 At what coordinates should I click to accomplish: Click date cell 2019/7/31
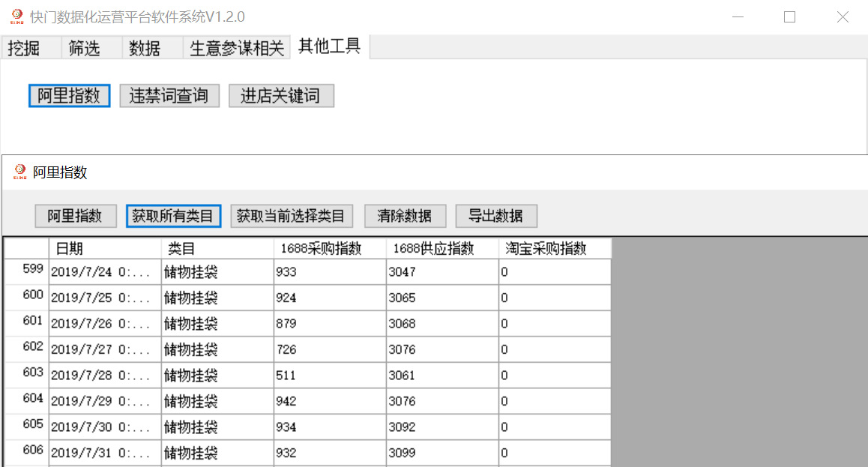click(x=105, y=453)
